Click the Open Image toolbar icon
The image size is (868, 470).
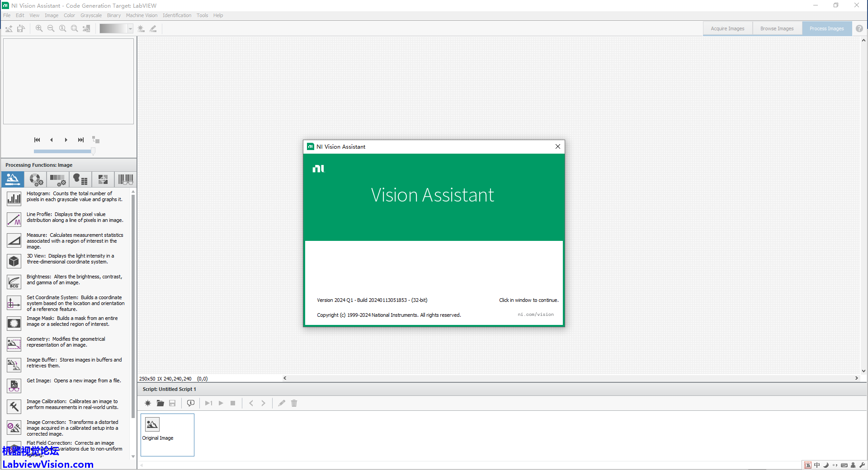click(x=9, y=28)
